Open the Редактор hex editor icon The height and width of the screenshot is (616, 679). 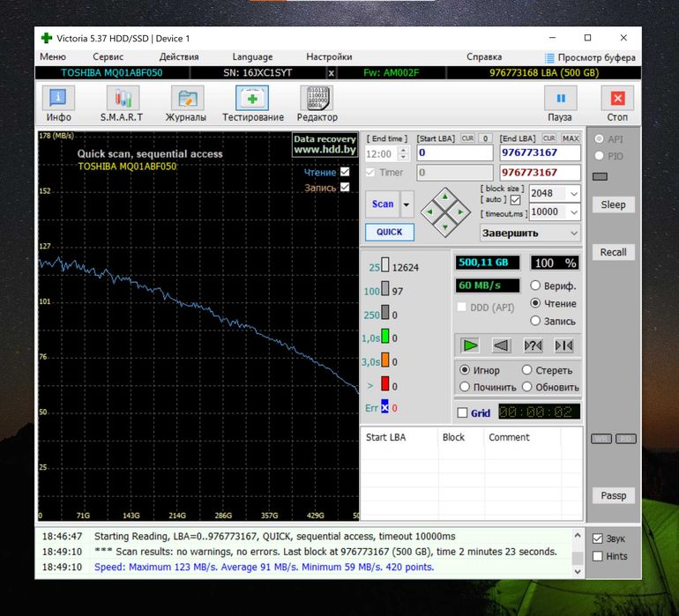[317, 99]
